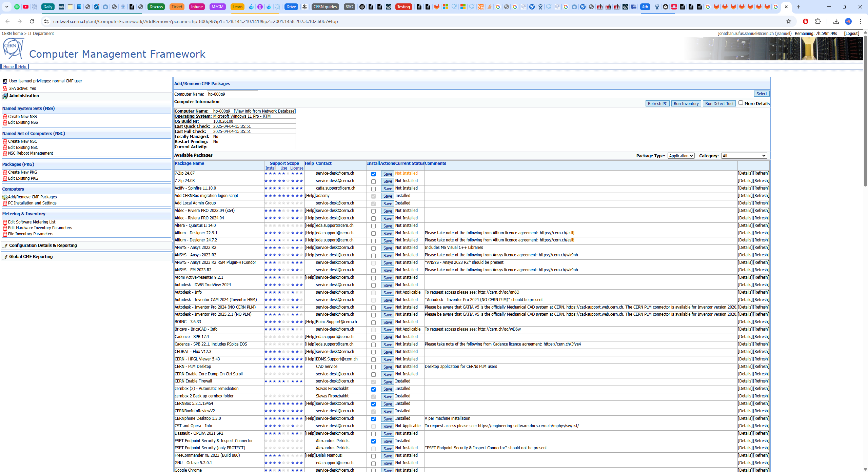The image size is (868, 472).
Task: View site information icon in address bar
Action: coord(46,21)
